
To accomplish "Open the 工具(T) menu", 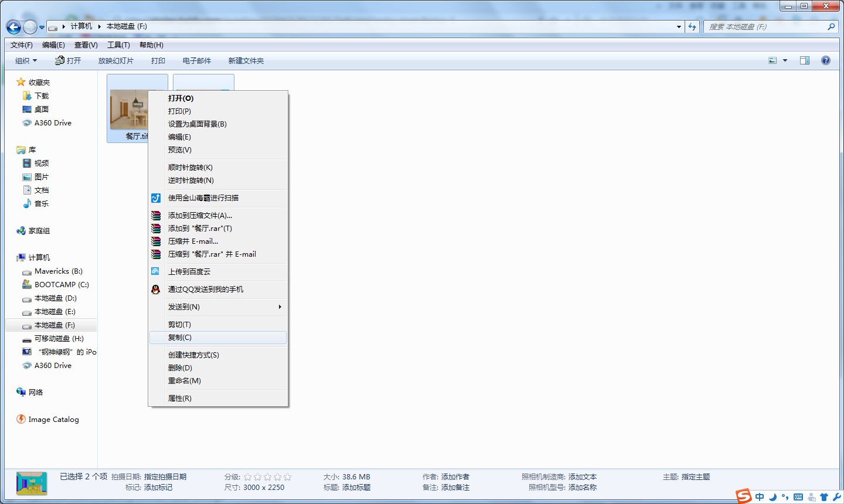I will [x=118, y=45].
